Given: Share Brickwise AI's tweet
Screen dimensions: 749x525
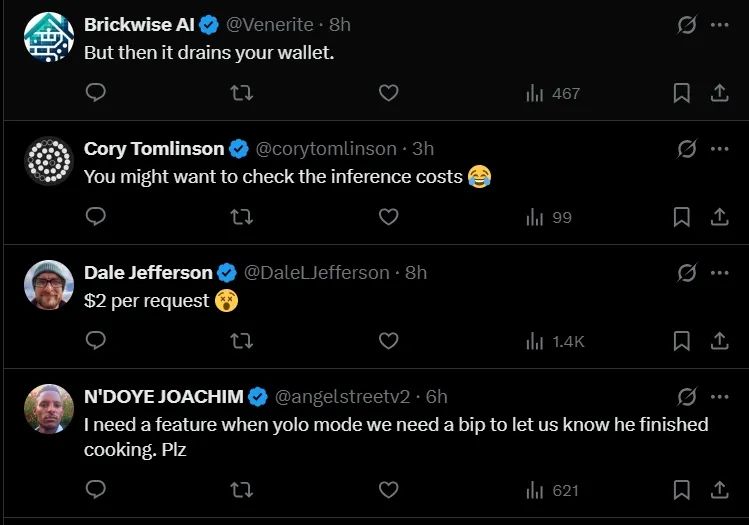Looking at the screenshot, I should (x=719, y=93).
